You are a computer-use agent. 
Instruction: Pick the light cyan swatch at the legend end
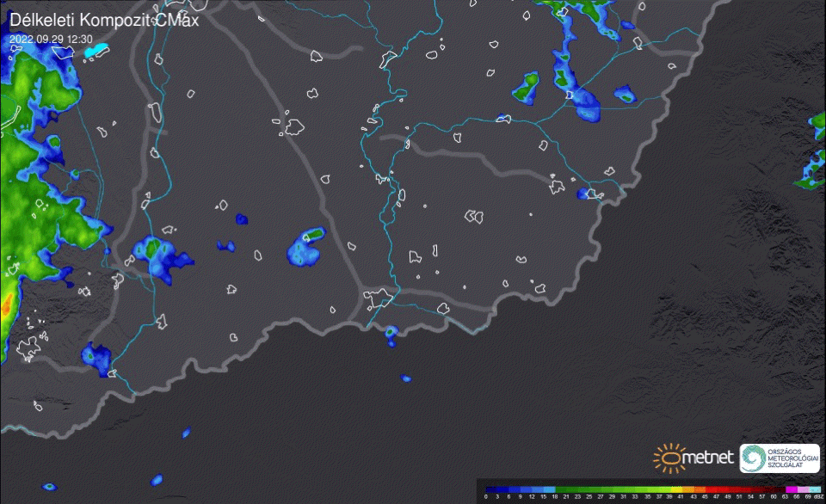[x=813, y=489]
